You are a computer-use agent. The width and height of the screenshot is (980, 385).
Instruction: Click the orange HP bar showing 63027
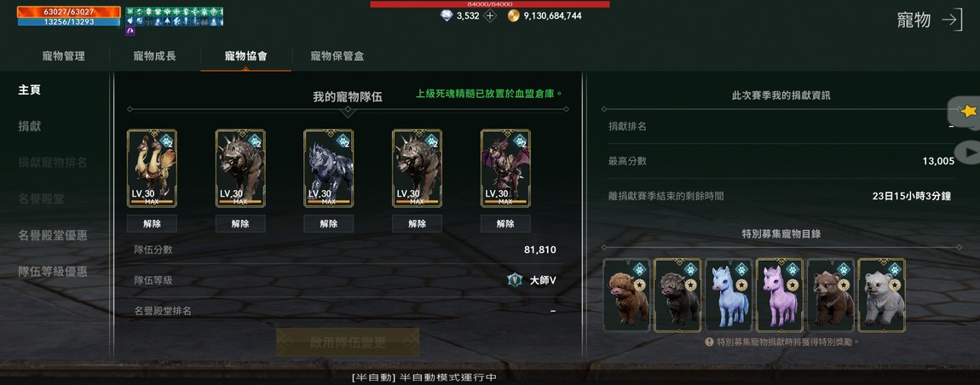click(69, 12)
